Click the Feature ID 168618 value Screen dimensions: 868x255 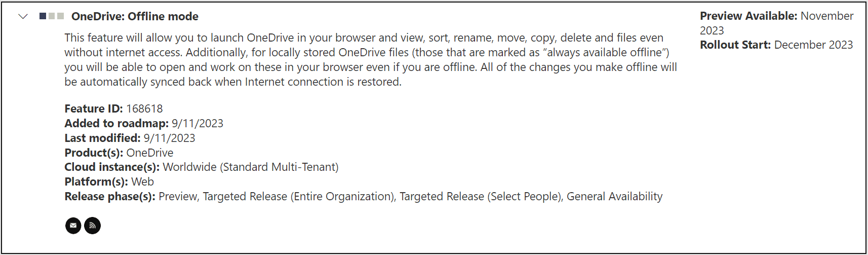pos(144,108)
